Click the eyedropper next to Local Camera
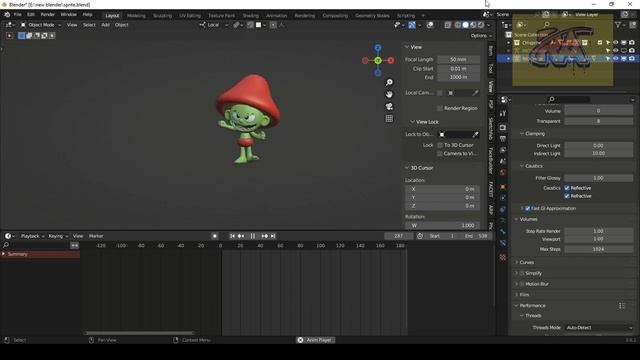This screenshot has height=360, width=640. (x=475, y=93)
